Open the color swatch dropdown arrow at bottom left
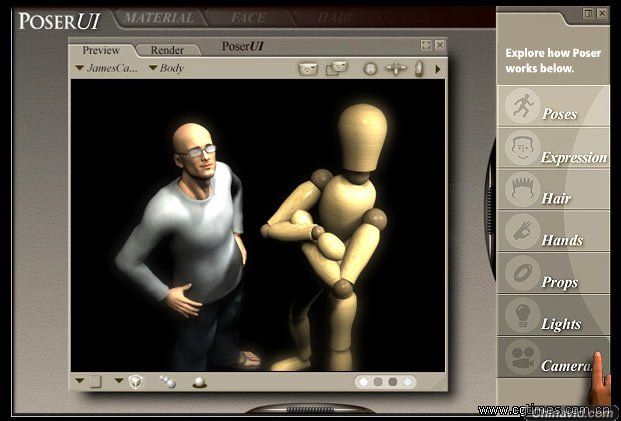This screenshot has width=621, height=421. coord(80,381)
